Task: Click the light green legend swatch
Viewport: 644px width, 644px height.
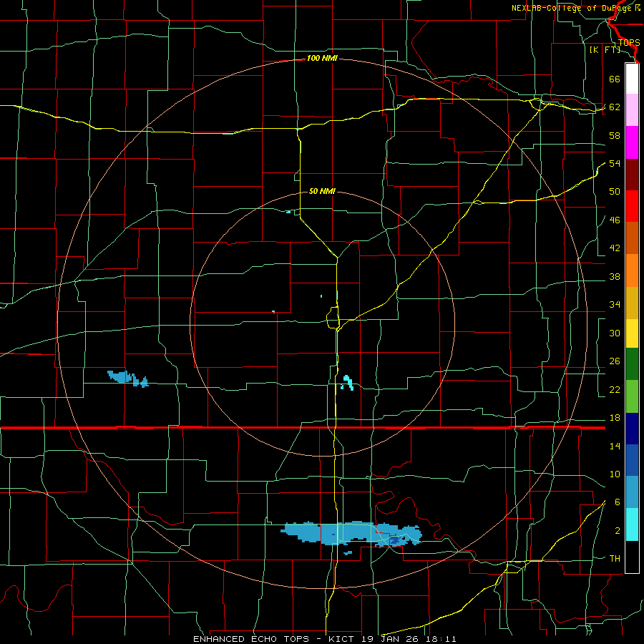Action: [x=632, y=396]
